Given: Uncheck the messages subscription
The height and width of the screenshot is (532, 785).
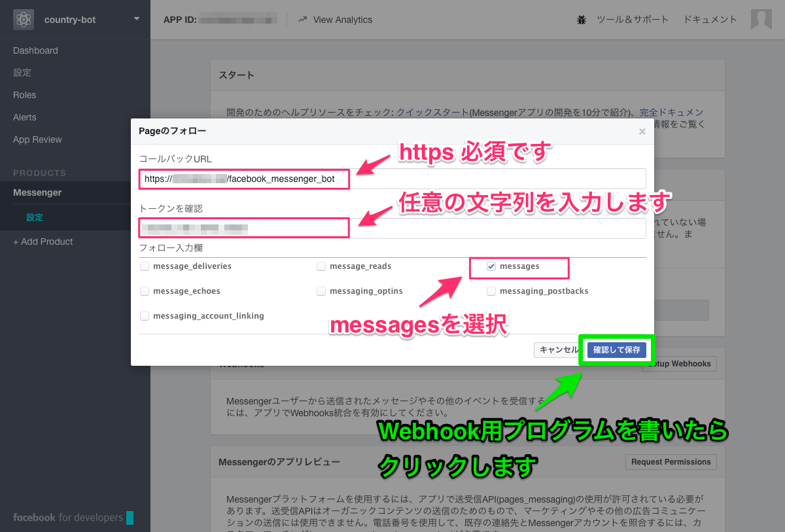Looking at the screenshot, I should coord(491,266).
